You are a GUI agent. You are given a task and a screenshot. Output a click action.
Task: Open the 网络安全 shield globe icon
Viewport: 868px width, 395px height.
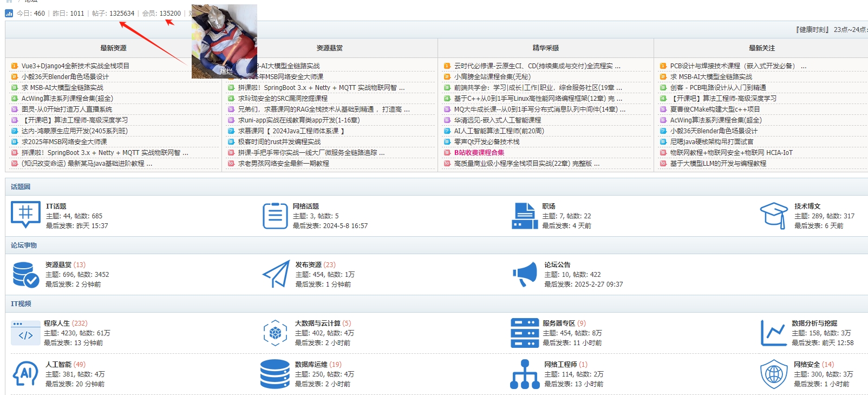click(774, 374)
